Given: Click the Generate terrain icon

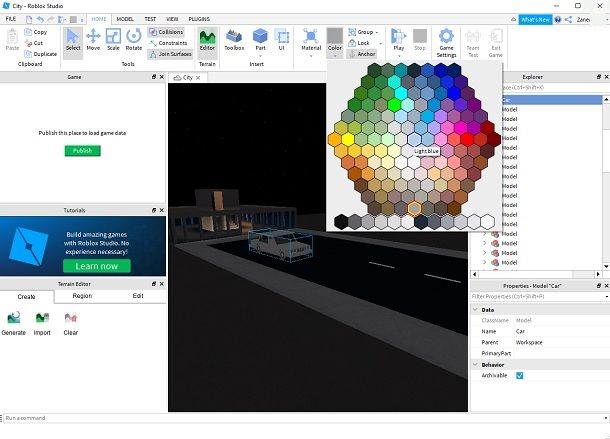Looking at the screenshot, I should coord(14,318).
